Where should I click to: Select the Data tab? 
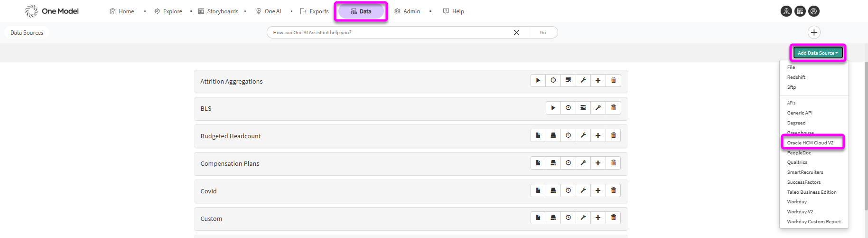point(361,11)
